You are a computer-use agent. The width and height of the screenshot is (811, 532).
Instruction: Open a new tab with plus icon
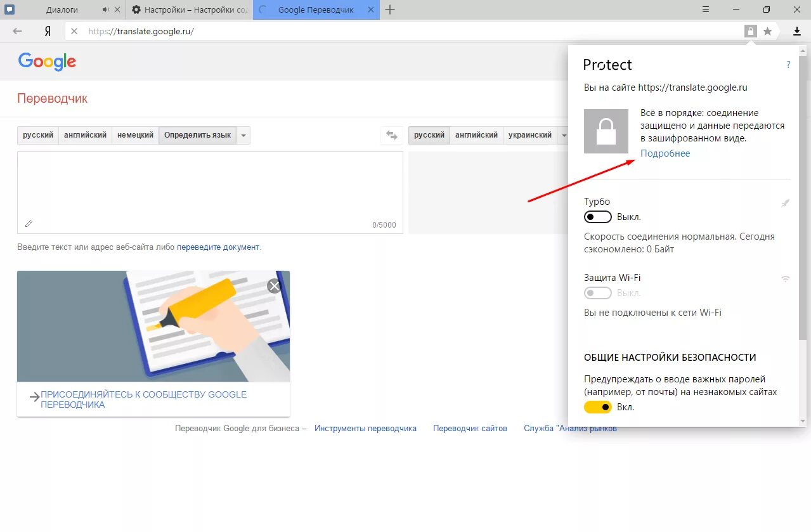[390, 10]
